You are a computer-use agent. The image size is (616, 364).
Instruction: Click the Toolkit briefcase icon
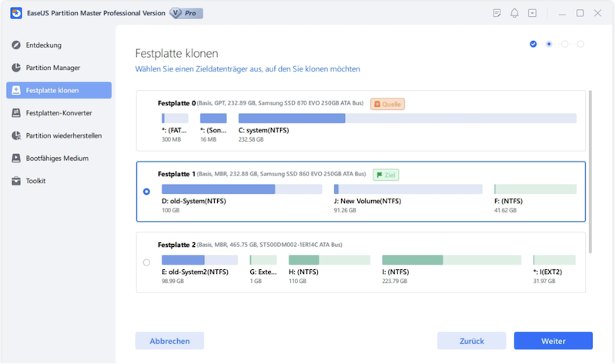coord(16,181)
